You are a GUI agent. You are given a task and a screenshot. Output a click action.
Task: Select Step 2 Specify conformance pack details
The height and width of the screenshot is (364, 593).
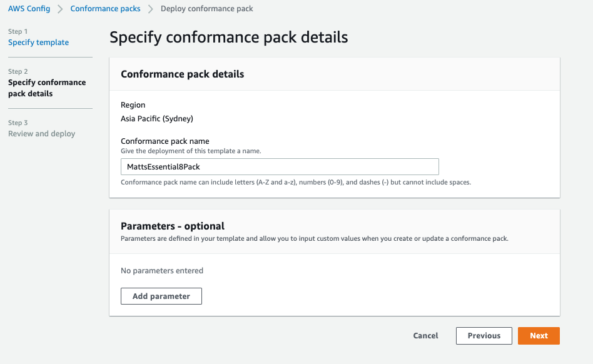[x=47, y=88]
